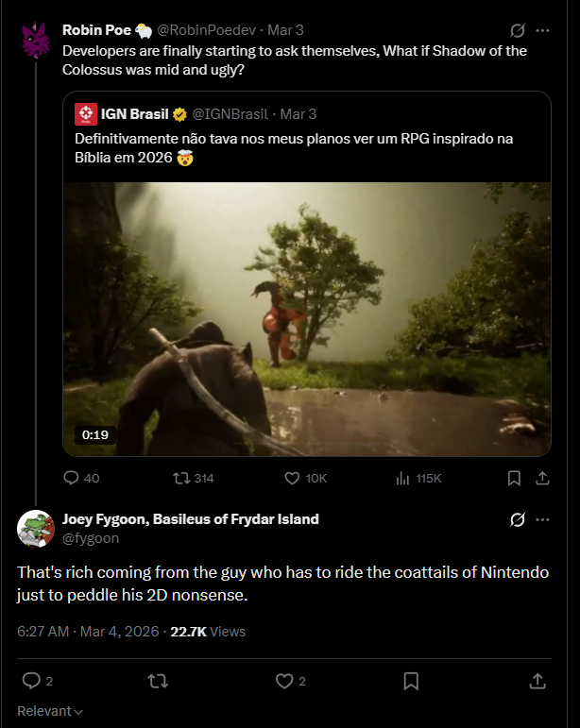Expand the Relevant replies sort dropdown
Screen dimensions: 580x728
[50, 711]
